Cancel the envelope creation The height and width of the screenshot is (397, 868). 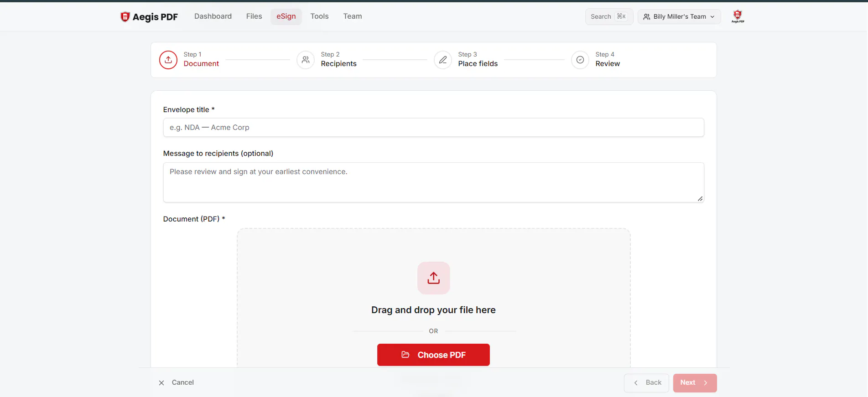pos(176,382)
